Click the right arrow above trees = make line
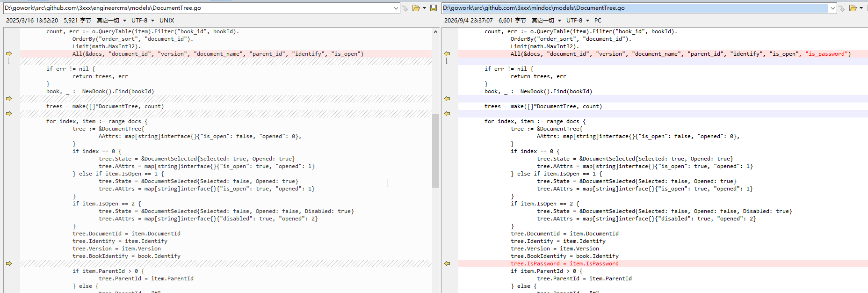The image size is (868, 293). (x=9, y=99)
